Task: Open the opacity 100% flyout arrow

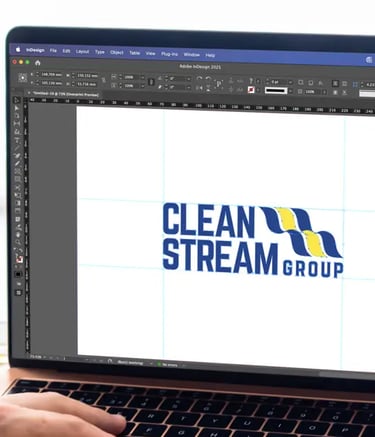Action: (324, 92)
